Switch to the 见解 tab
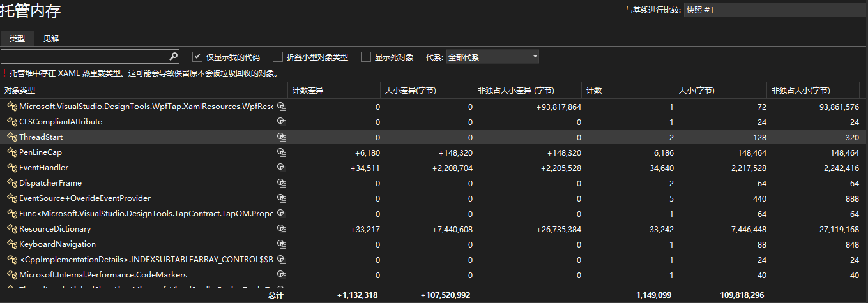Screen dimensions: 868x303 pyautogui.click(x=51, y=38)
